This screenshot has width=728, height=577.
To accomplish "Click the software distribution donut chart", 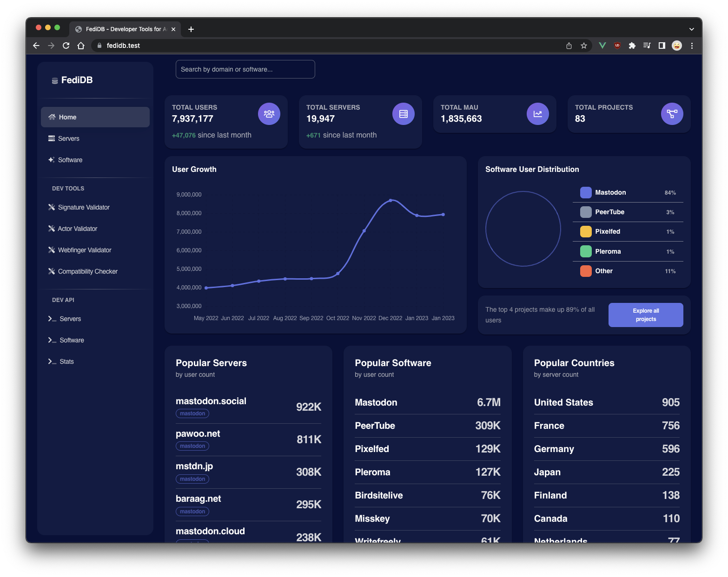I will pyautogui.click(x=523, y=229).
